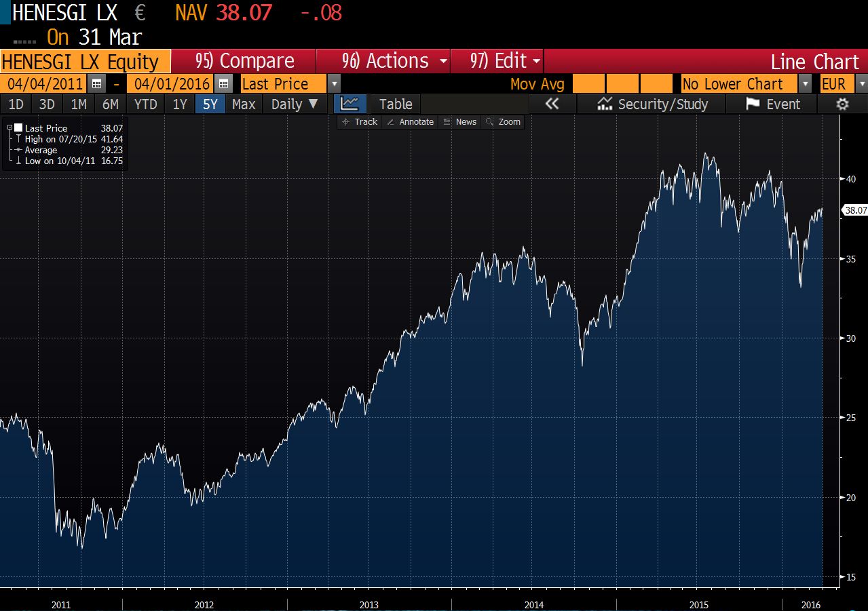Viewport: 868px width, 611px height.
Task: Click the 38.07 last price axis label
Action: [854, 210]
